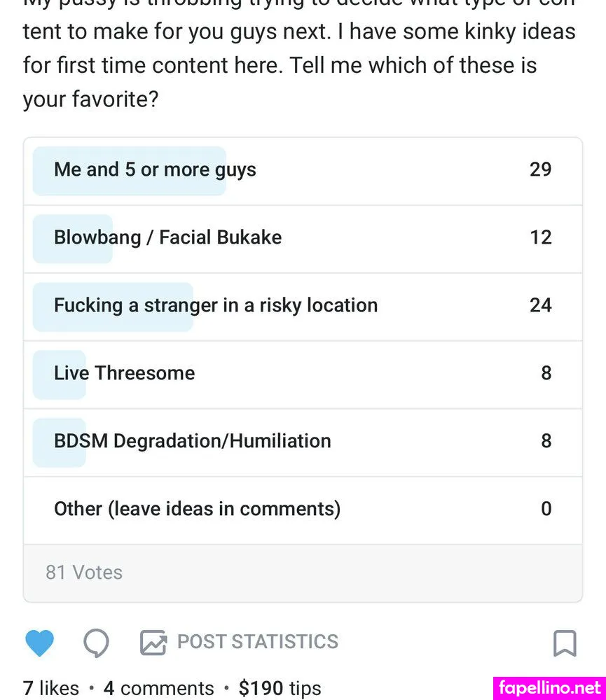Click the vote count 24 in the poll
Image resolution: width=606 pixels, height=700 pixels.
(540, 306)
